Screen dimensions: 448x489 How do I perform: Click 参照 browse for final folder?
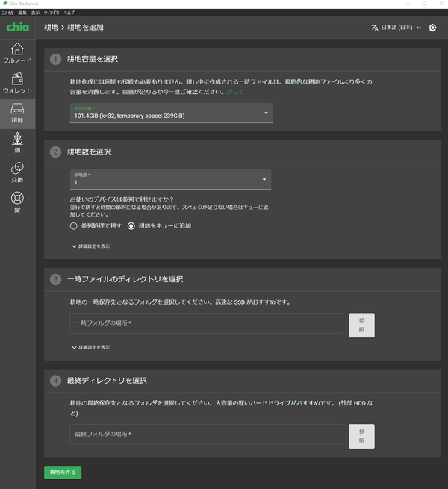[361, 436]
